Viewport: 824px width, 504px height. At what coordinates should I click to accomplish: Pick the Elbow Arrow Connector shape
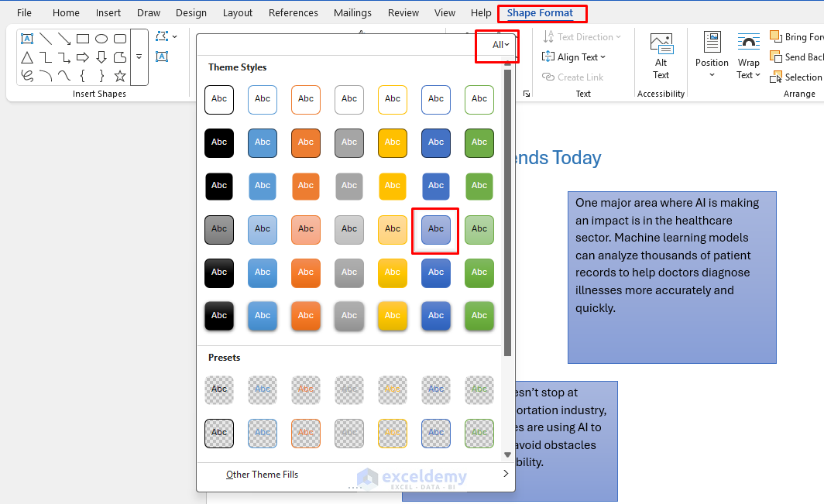[64, 57]
